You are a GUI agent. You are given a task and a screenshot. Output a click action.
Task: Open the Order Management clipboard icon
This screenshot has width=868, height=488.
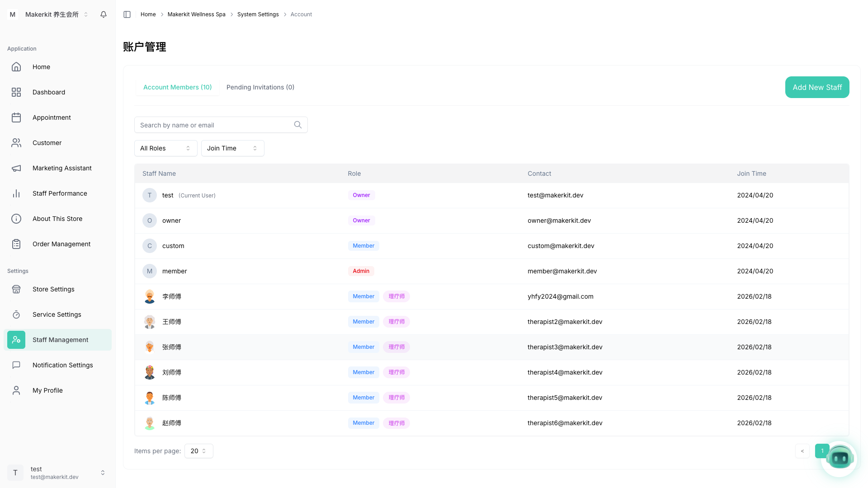click(16, 244)
